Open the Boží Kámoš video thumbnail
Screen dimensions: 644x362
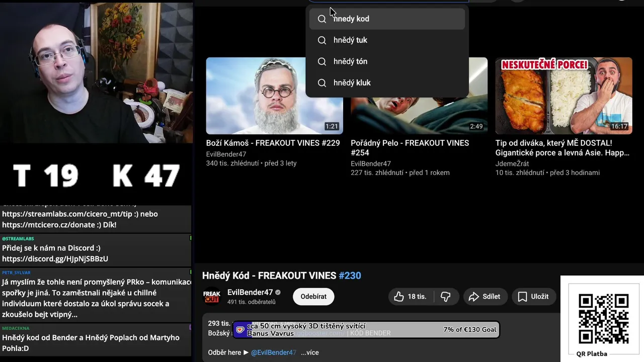coord(274,96)
